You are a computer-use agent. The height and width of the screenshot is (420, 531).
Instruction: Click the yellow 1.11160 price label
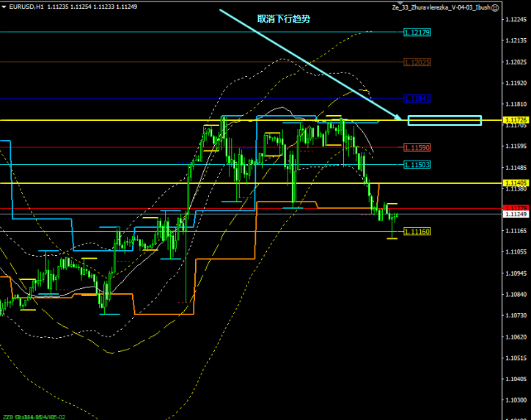point(417,232)
